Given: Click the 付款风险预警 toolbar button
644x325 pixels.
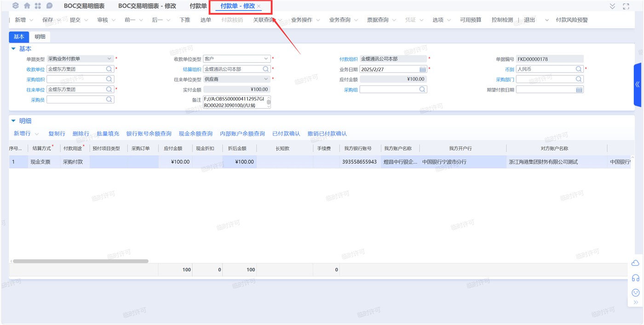Looking at the screenshot, I should 572,20.
